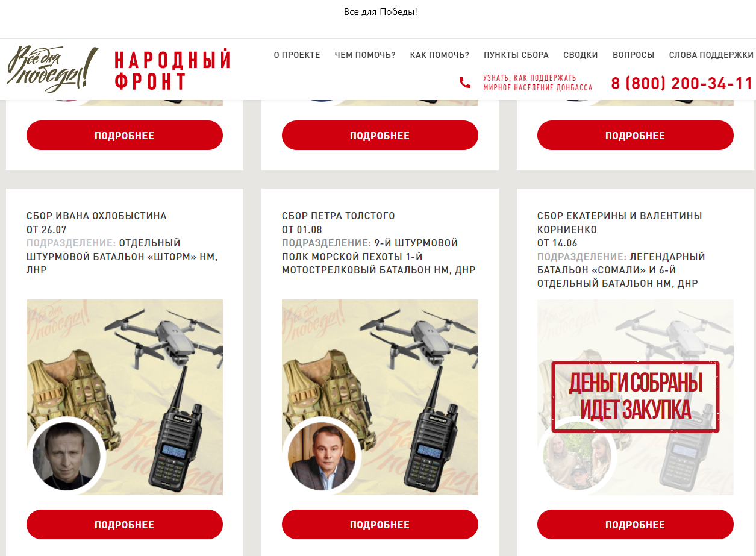Click «Подробнее» under Ivan Okhlobystin's fundraiser
This screenshot has width=756, height=556.
click(x=125, y=525)
